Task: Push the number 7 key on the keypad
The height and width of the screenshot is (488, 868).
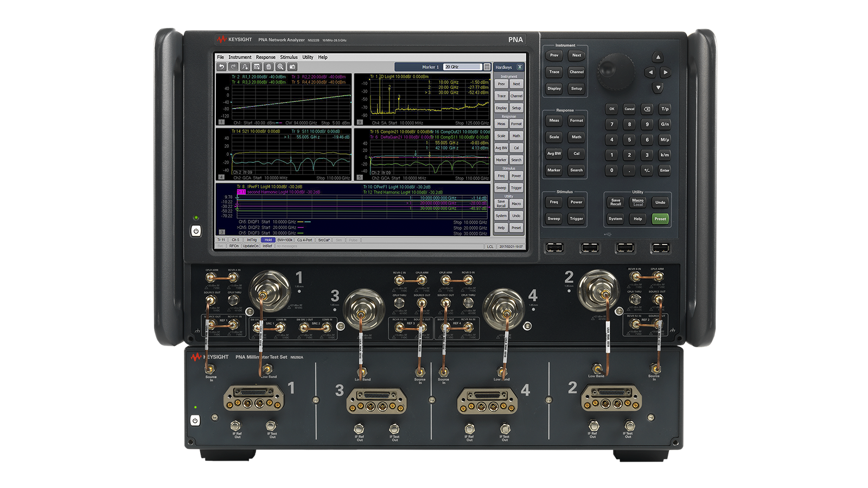Action: 612,124
